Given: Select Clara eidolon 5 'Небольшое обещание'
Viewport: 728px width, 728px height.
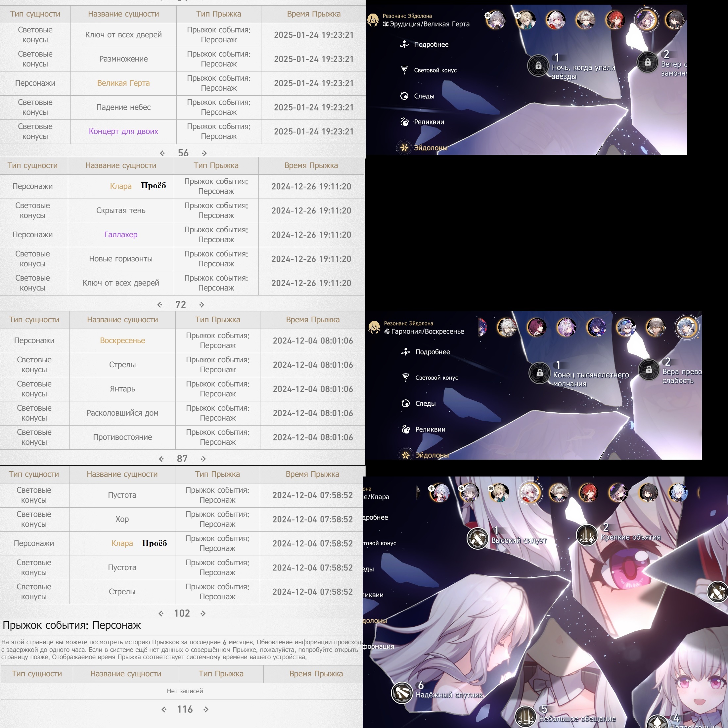Looking at the screenshot, I should [526, 716].
